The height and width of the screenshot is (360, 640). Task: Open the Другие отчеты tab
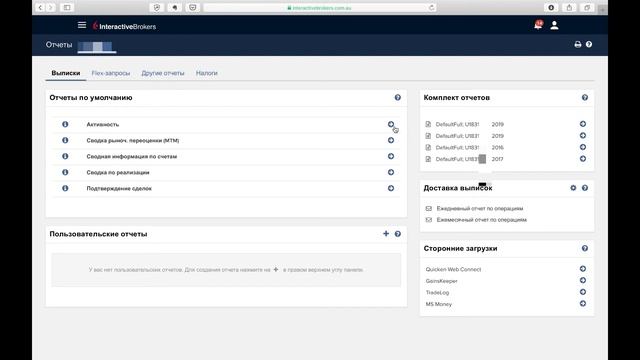pyautogui.click(x=163, y=73)
